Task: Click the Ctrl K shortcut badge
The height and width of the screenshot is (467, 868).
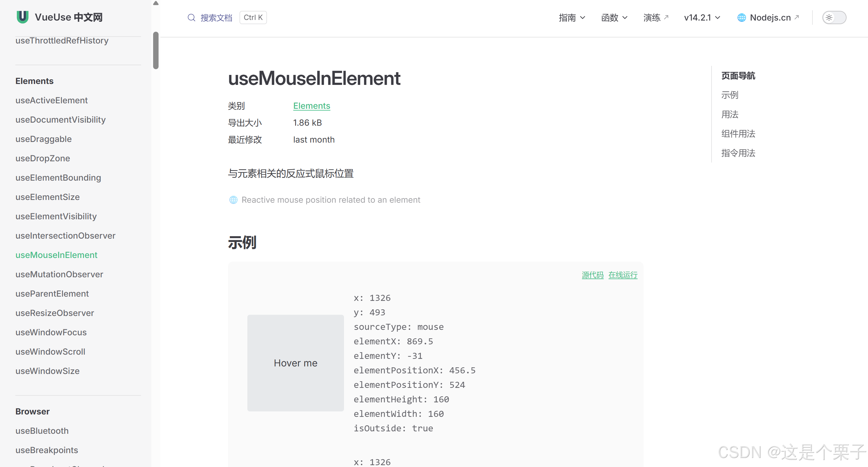Action: click(x=253, y=18)
